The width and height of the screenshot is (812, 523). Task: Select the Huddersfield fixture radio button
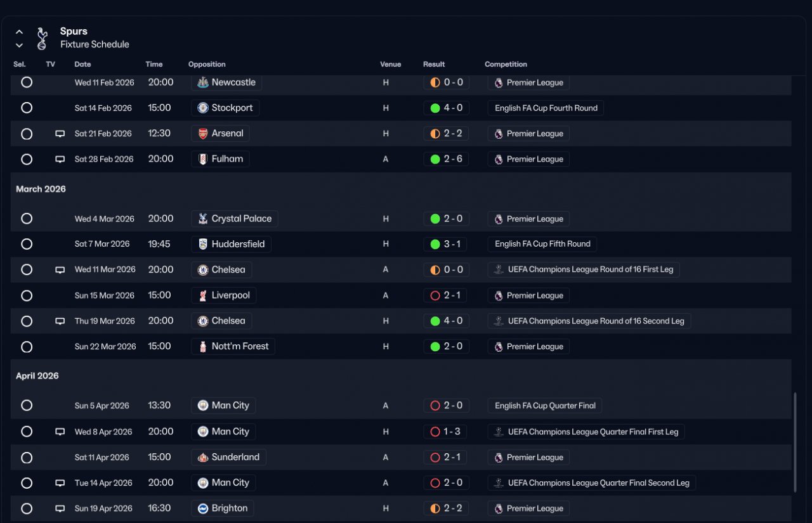coord(27,244)
